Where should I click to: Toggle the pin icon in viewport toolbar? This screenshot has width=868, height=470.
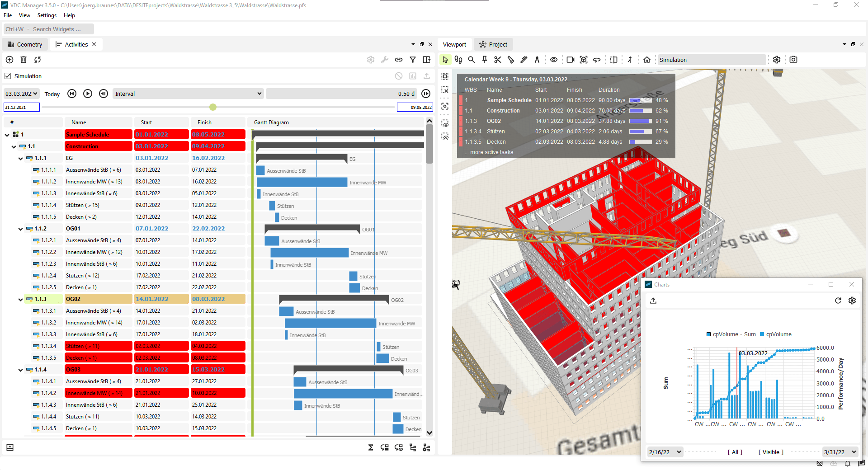pyautogui.click(x=484, y=59)
